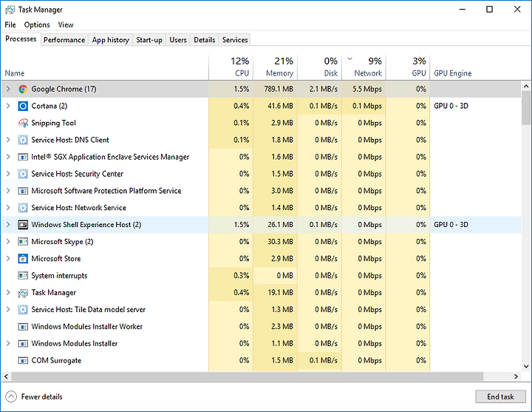Image resolution: width=532 pixels, height=412 pixels.
Task: Expand the Cortana (2) process group
Action: 8,106
